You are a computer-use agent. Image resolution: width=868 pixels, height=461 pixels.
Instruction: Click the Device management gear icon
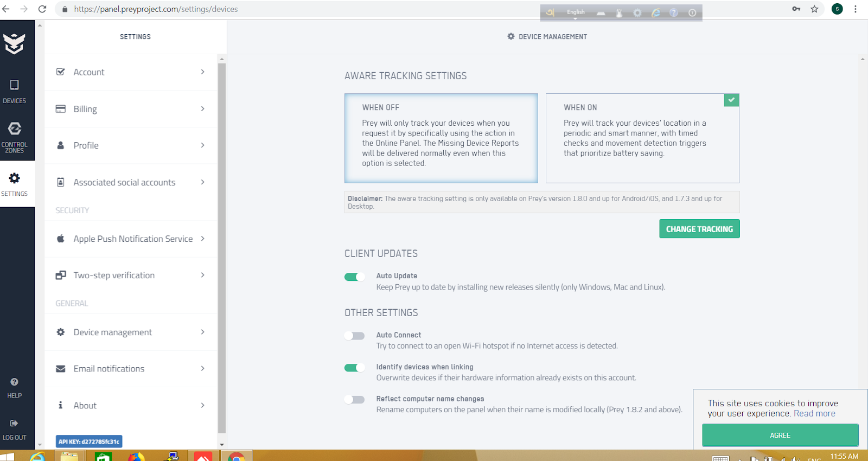61,332
